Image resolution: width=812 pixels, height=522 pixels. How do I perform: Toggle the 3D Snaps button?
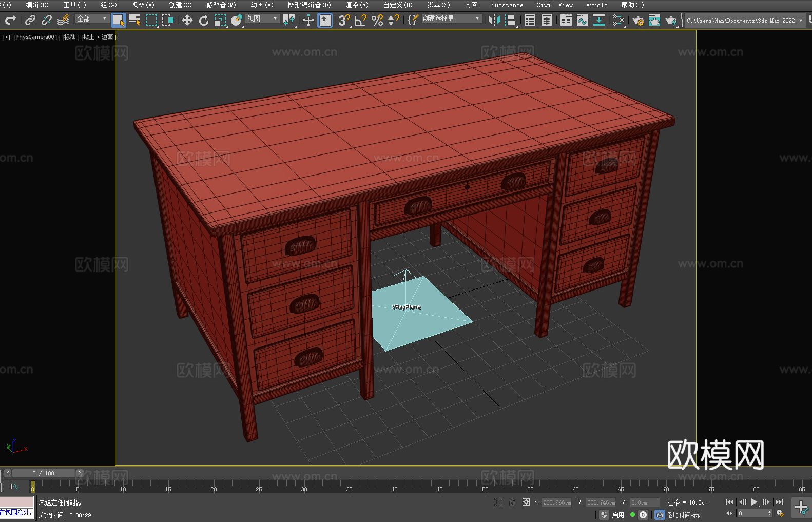click(344, 20)
